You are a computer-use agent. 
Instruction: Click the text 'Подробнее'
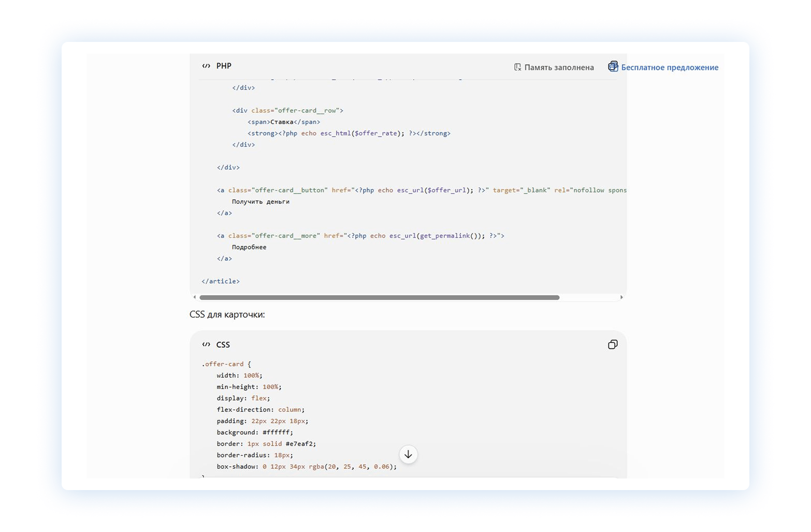click(249, 247)
